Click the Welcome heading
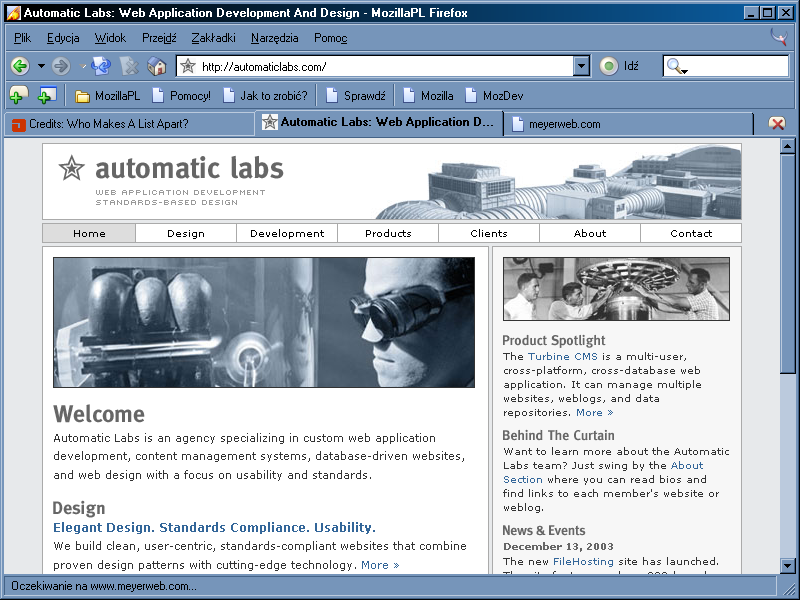 click(x=99, y=414)
